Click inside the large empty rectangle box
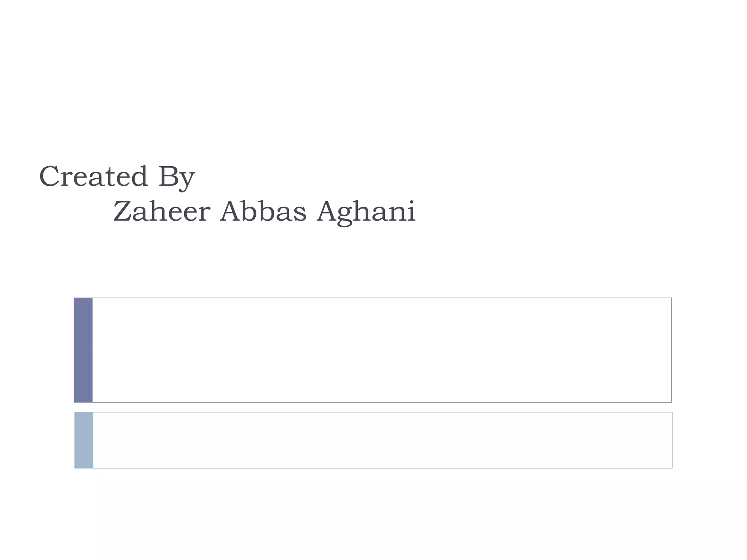Image resolution: width=747 pixels, height=560 pixels. coord(382,350)
